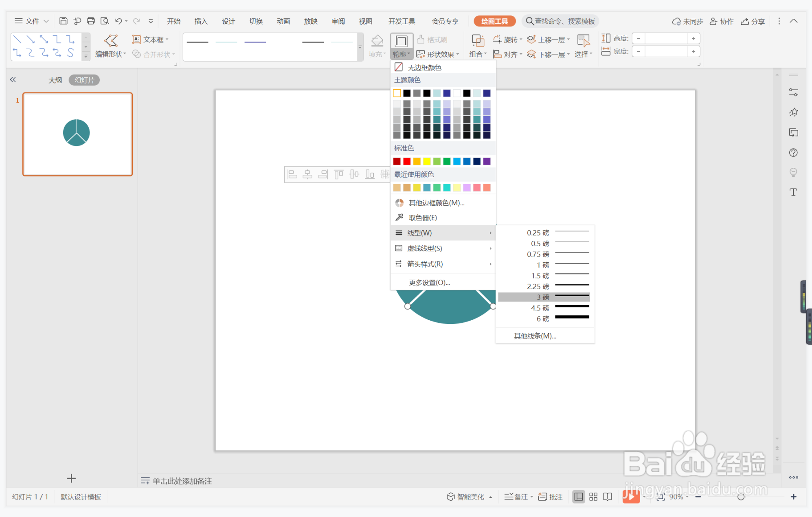Open the 插入 ribbon tab
This screenshot has height=517, width=812.
pyautogui.click(x=201, y=21)
